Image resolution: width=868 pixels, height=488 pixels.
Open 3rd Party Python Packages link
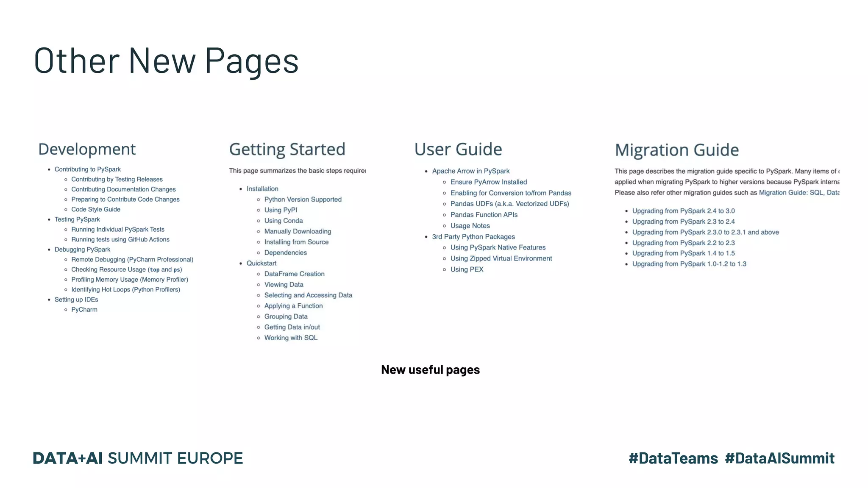473,237
